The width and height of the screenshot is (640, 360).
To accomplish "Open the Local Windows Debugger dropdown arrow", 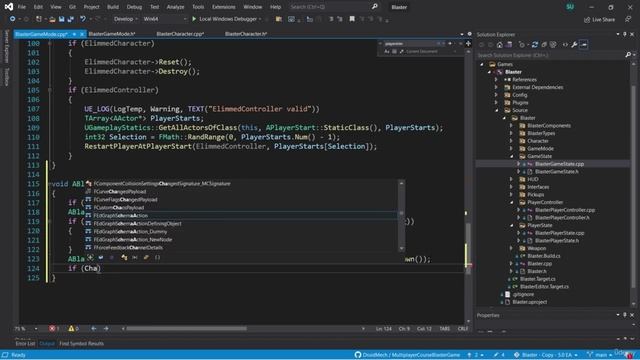I will tap(260, 19).
